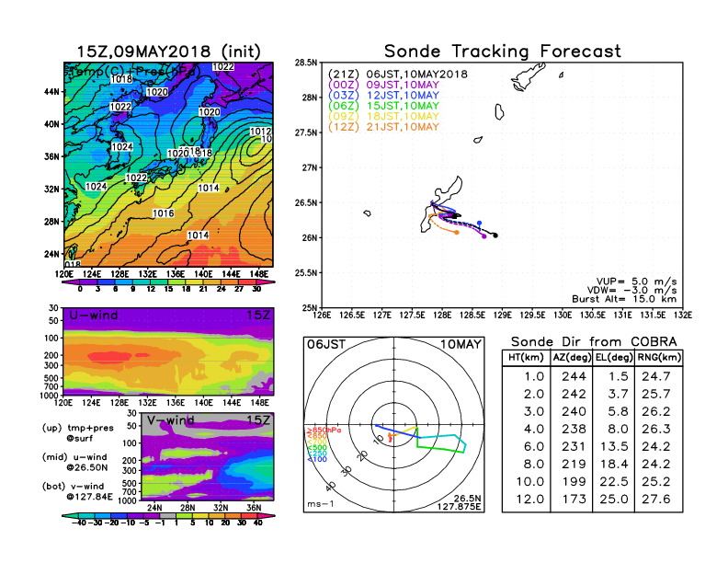Click the 'HT(km)' column header
This screenshot has height=563, width=728.
click(x=526, y=358)
